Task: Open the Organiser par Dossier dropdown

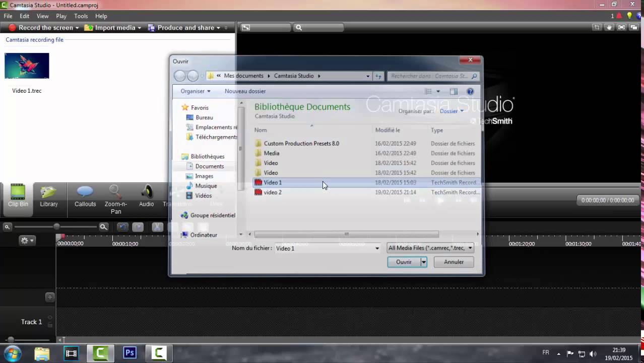Action: click(x=452, y=111)
